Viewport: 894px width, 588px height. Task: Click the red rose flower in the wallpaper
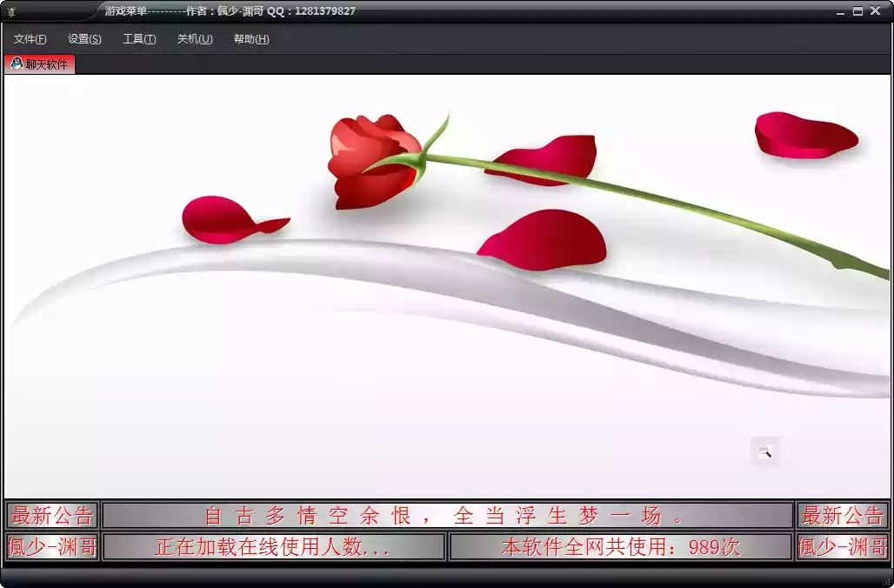pyautogui.click(x=372, y=159)
